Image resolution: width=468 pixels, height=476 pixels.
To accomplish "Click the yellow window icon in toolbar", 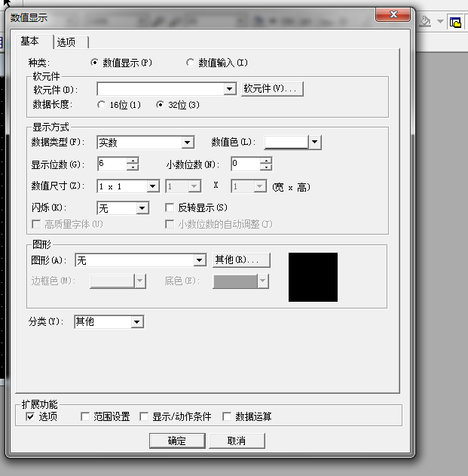I will click(x=455, y=22).
